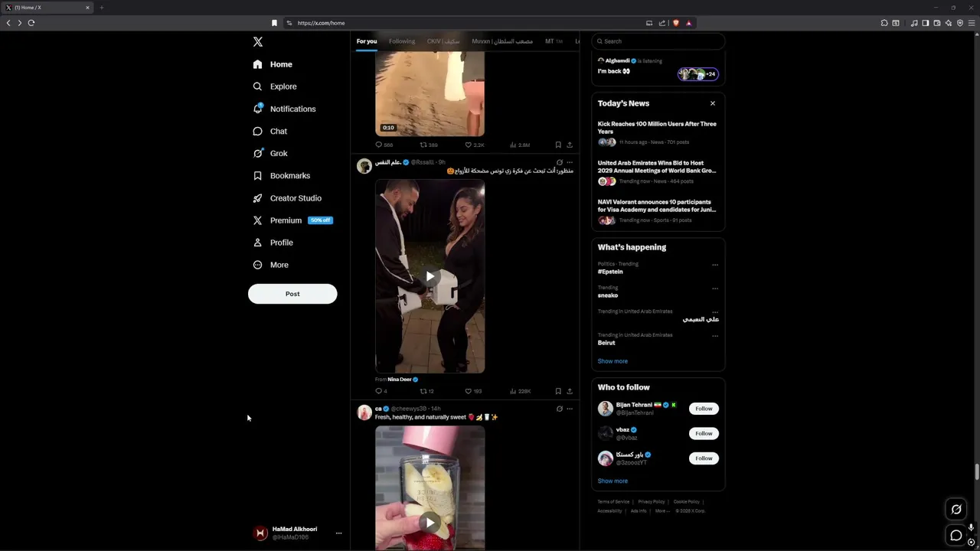Expand the More menu in sidebar

pos(270,265)
